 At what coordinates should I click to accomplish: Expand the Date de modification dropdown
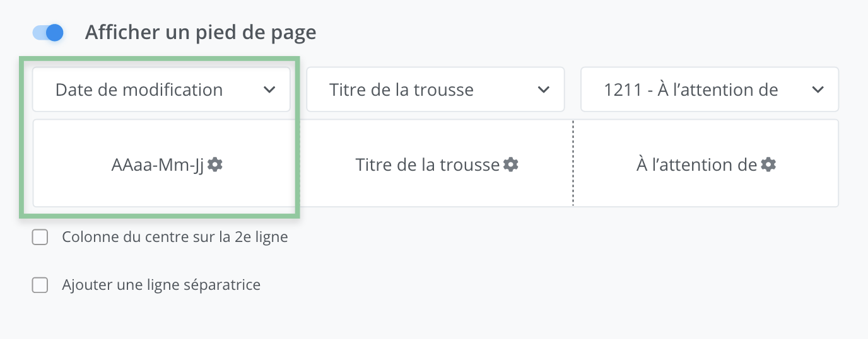tap(139, 90)
